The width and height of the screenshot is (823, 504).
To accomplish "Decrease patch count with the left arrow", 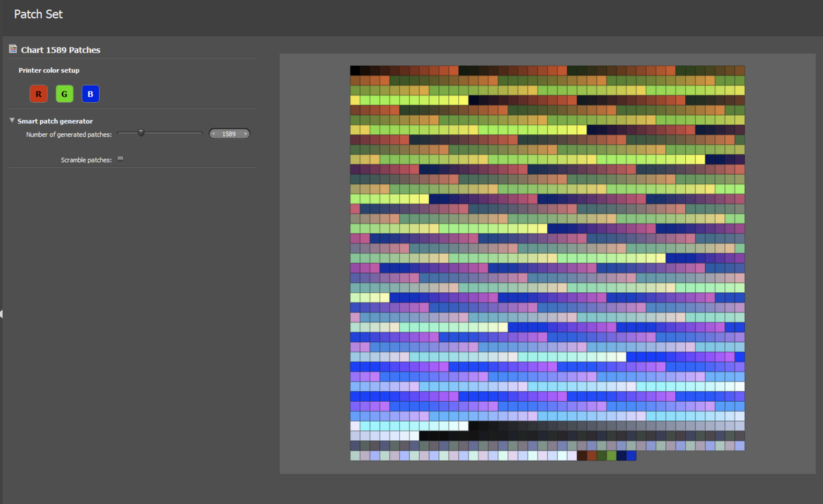I will (214, 134).
